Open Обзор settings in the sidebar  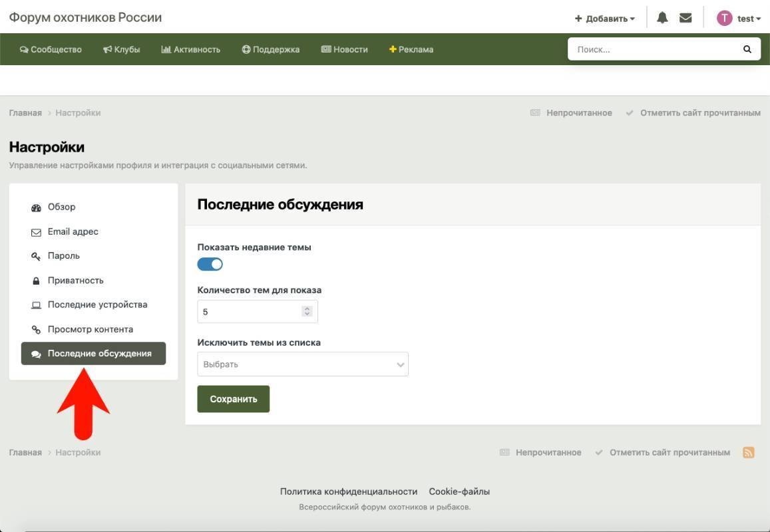[x=61, y=207]
